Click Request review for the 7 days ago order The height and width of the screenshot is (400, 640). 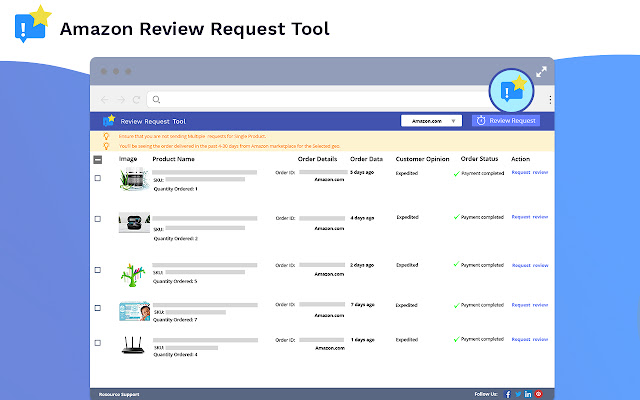point(530,305)
